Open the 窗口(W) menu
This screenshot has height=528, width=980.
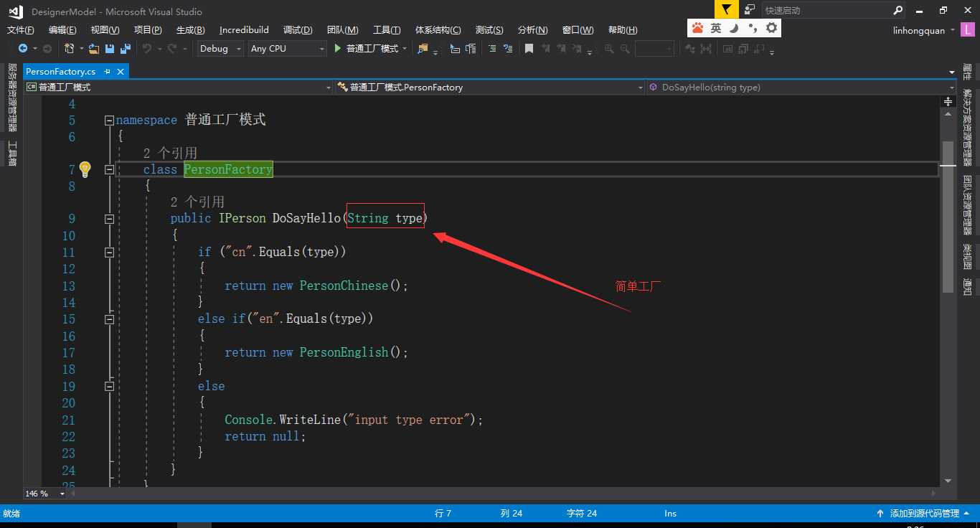point(578,29)
